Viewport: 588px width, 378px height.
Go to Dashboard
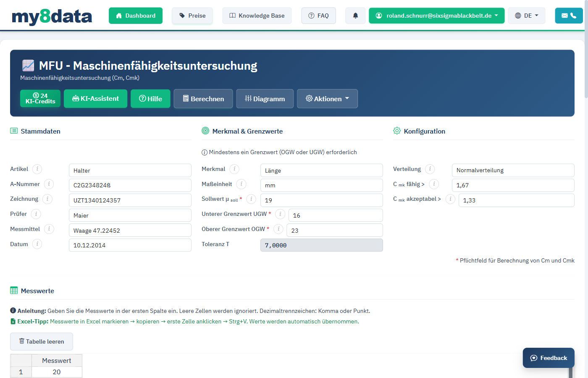[136, 16]
